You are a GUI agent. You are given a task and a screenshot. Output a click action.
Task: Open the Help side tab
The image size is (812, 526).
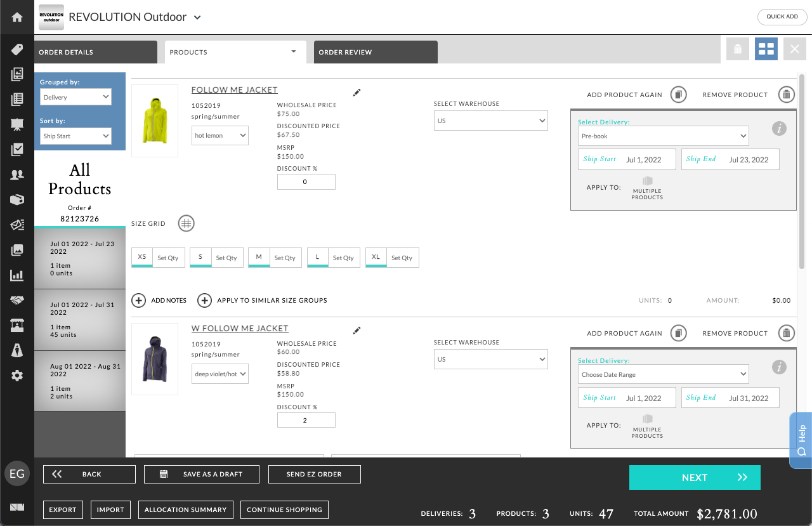tap(801, 440)
